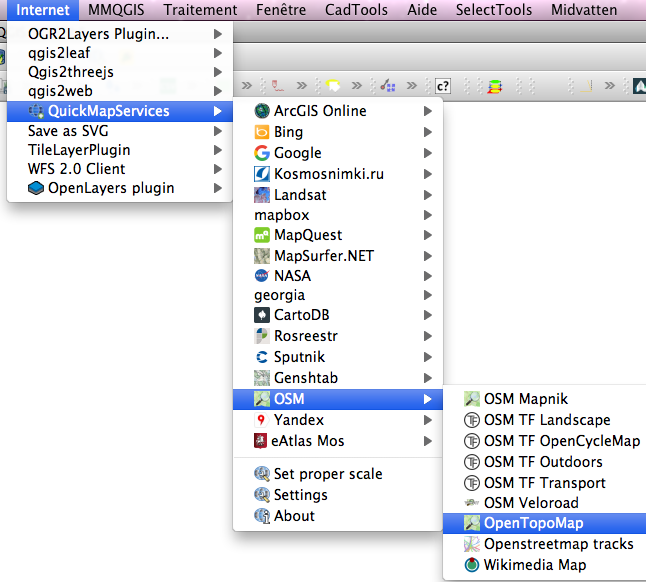The width and height of the screenshot is (646, 582).
Task: Expand the Bing submenu arrow
Action: click(x=428, y=132)
